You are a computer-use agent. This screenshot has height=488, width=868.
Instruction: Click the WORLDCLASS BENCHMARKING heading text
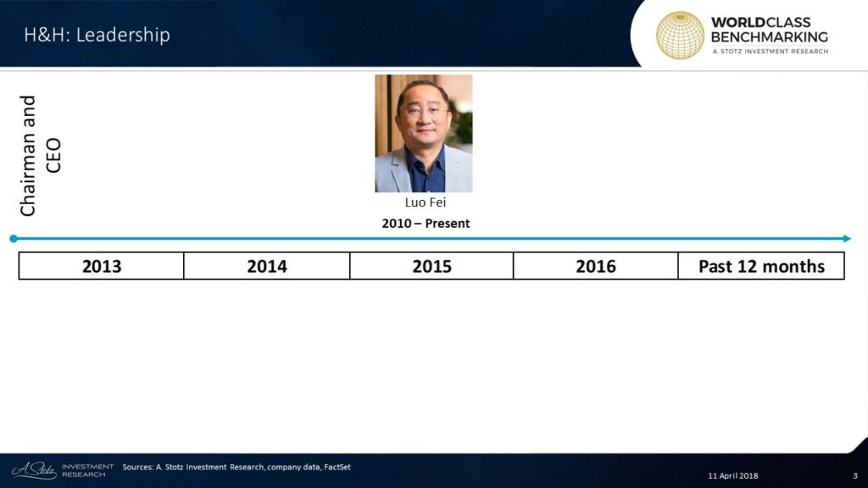point(769,30)
